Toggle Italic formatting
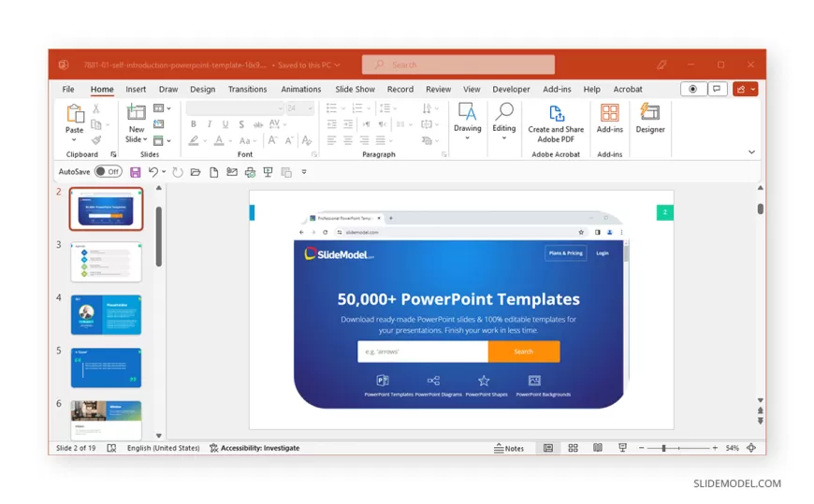 [210, 124]
